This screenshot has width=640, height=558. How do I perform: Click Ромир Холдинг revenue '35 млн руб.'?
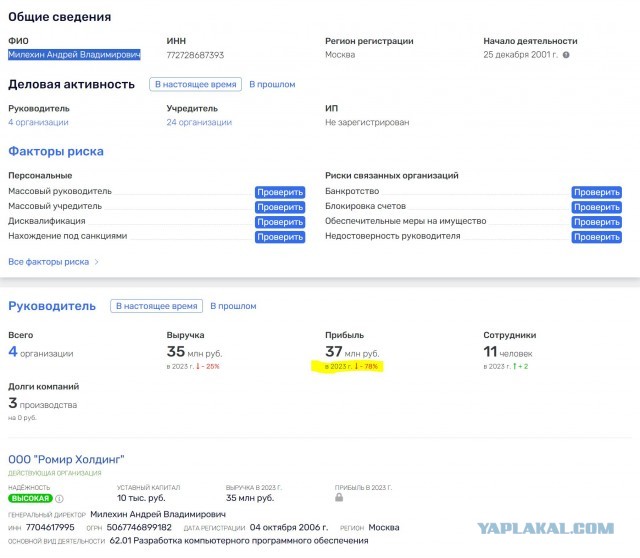pos(250,498)
